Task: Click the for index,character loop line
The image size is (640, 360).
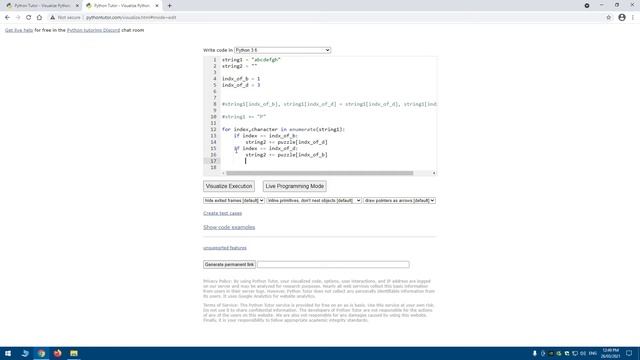Action: click(x=283, y=129)
